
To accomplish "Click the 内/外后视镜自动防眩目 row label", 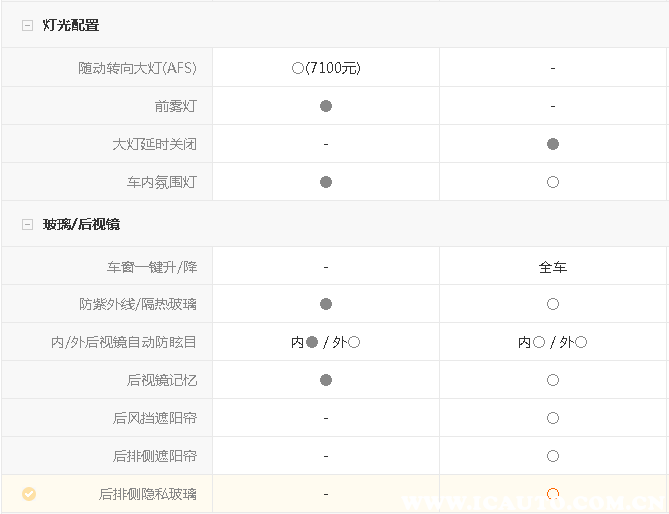I will (x=124, y=342).
